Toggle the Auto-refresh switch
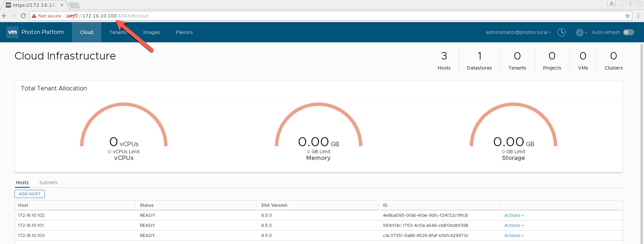This screenshot has width=644, height=244. [629, 32]
